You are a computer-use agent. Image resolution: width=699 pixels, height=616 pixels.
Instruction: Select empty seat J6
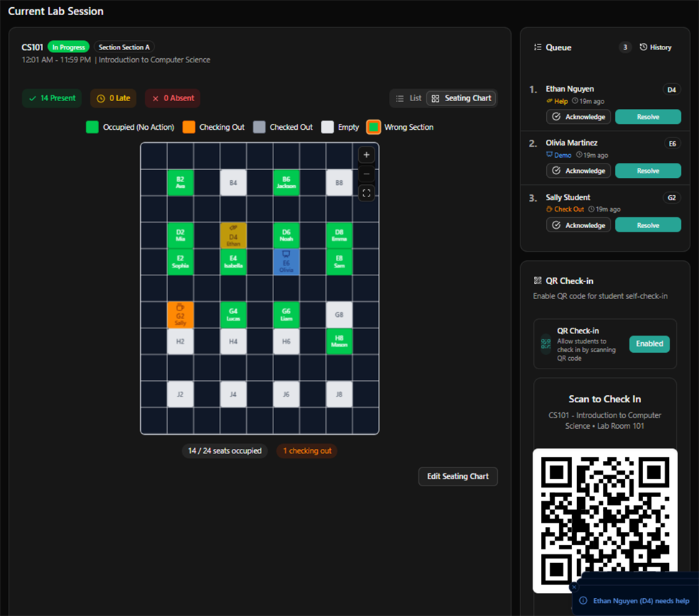[286, 394]
